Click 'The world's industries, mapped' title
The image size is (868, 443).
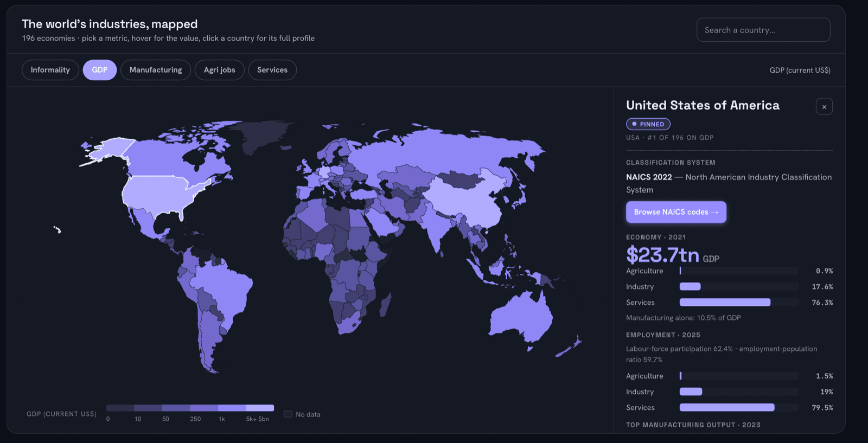pos(110,24)
